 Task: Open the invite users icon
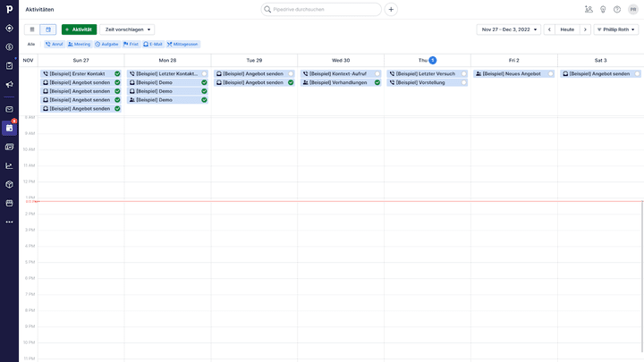(589, 10)
